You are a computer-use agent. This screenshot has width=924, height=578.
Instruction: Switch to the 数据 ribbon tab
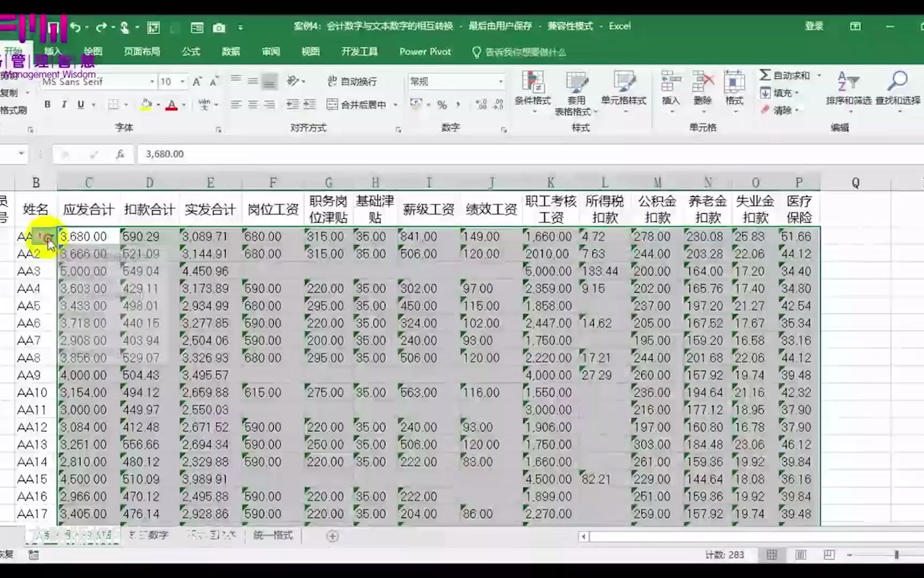click(231, 51)
